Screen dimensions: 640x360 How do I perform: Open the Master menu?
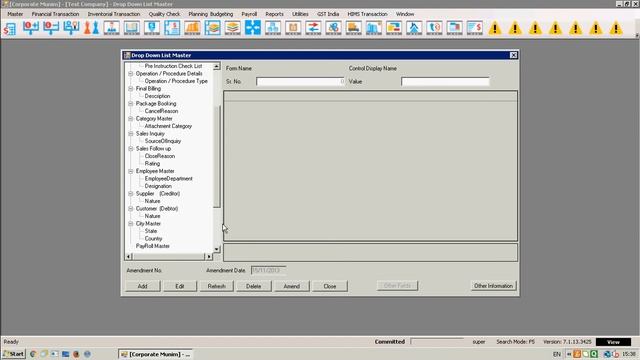(15, 14)
